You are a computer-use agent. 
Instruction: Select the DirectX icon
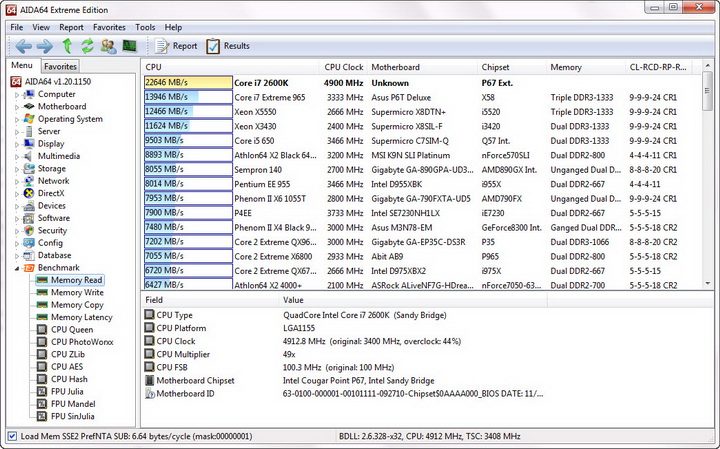click(x=28, y=193)
